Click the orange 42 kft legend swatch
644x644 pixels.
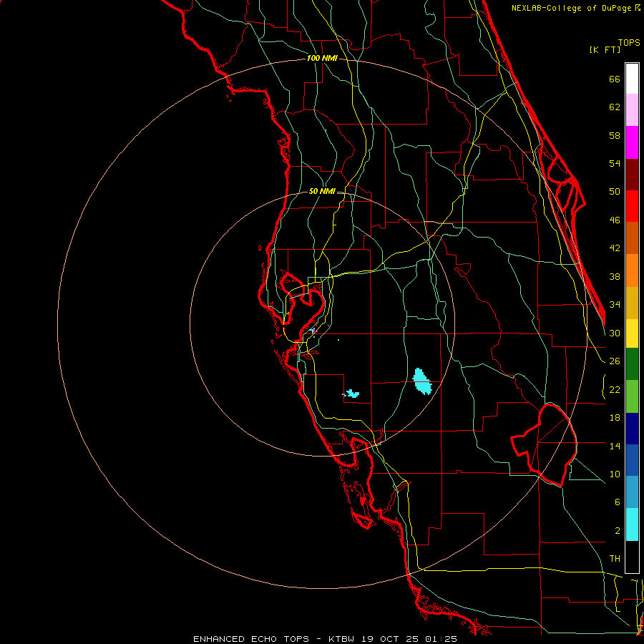(x=632, y=270)
